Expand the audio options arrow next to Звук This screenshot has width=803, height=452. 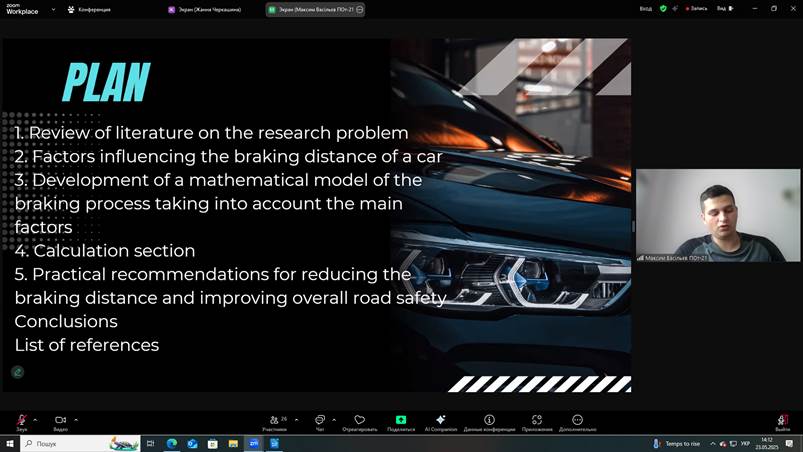[x=36, y=419]
